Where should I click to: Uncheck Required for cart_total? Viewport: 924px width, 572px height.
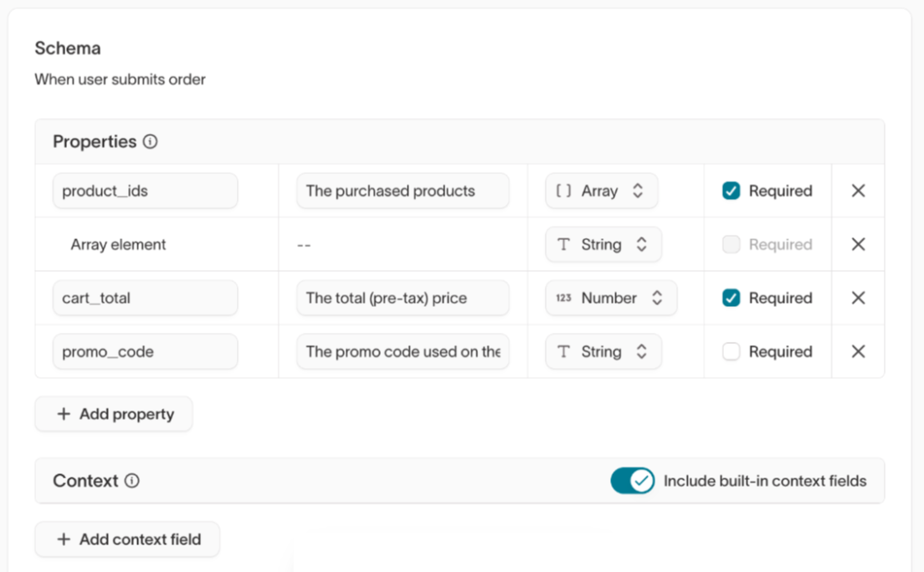tap(731, 298)
